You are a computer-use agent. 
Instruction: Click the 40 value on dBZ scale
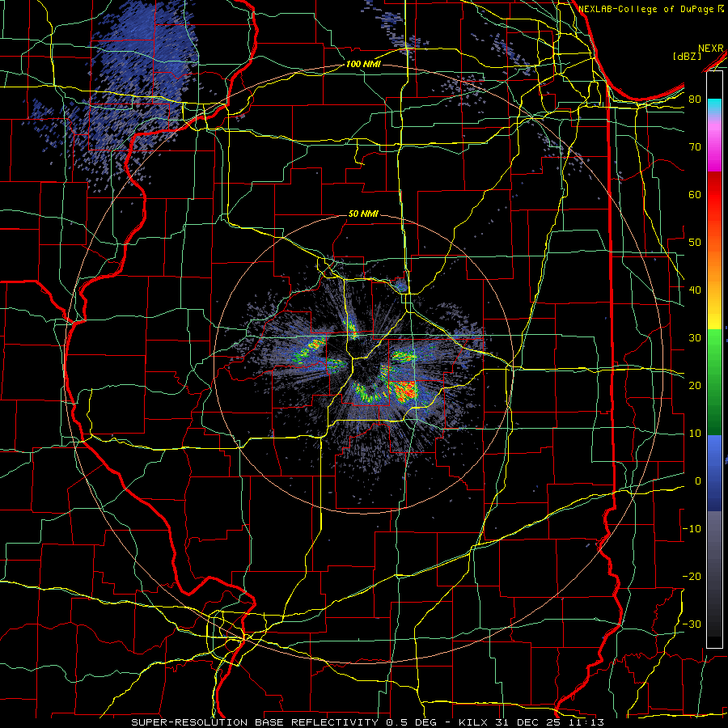click(695, 290)
